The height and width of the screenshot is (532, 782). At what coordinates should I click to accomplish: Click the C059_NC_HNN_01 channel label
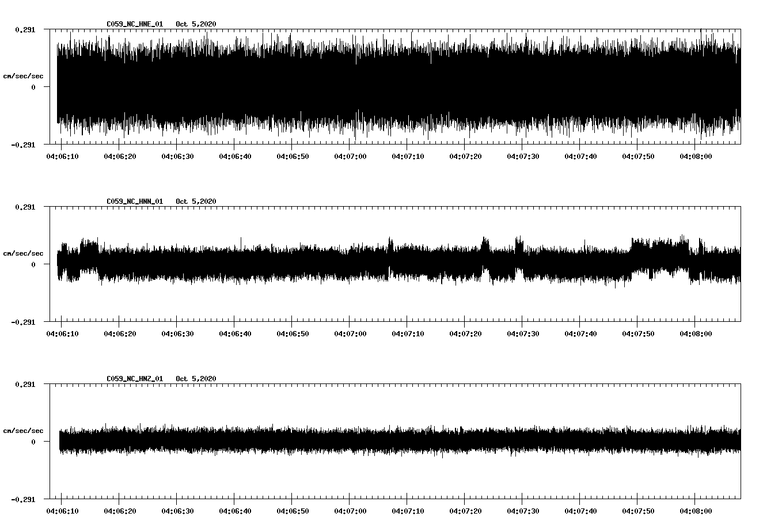pos(134,202)
